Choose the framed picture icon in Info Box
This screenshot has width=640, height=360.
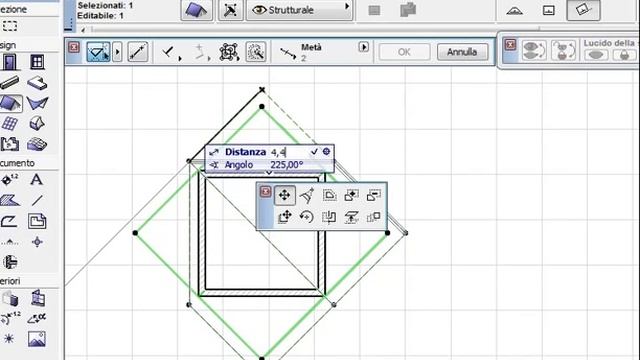(549, 10)
